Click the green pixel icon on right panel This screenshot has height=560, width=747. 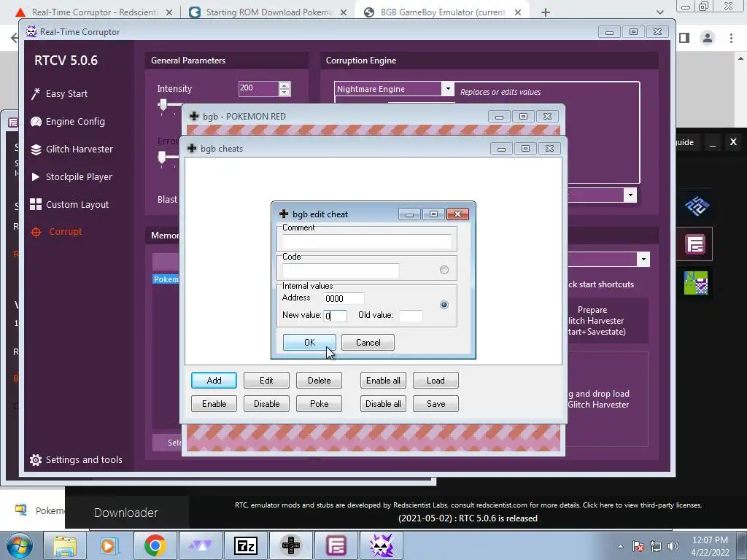695,283
